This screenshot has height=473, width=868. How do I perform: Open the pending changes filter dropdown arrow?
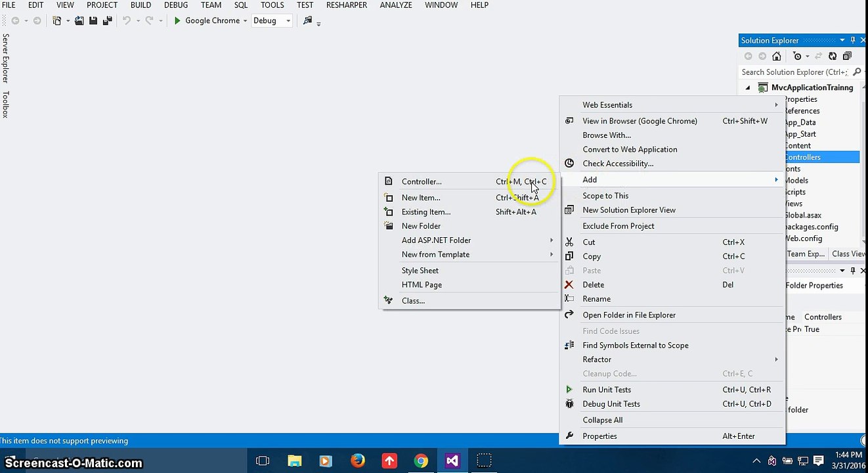808,56
